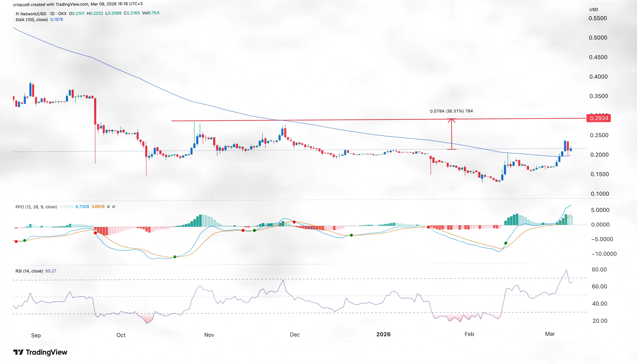The width and height of the screenshot is (637, 364).
Task: Click the chart attribution text by crispus9
Action: (78, 4)
